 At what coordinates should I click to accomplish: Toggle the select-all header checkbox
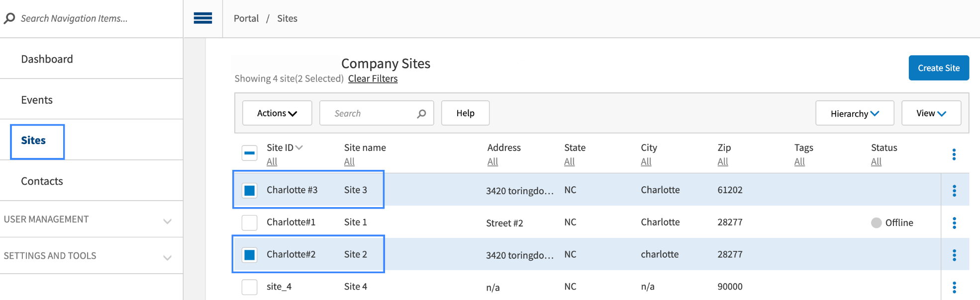[x=249, y=153]
